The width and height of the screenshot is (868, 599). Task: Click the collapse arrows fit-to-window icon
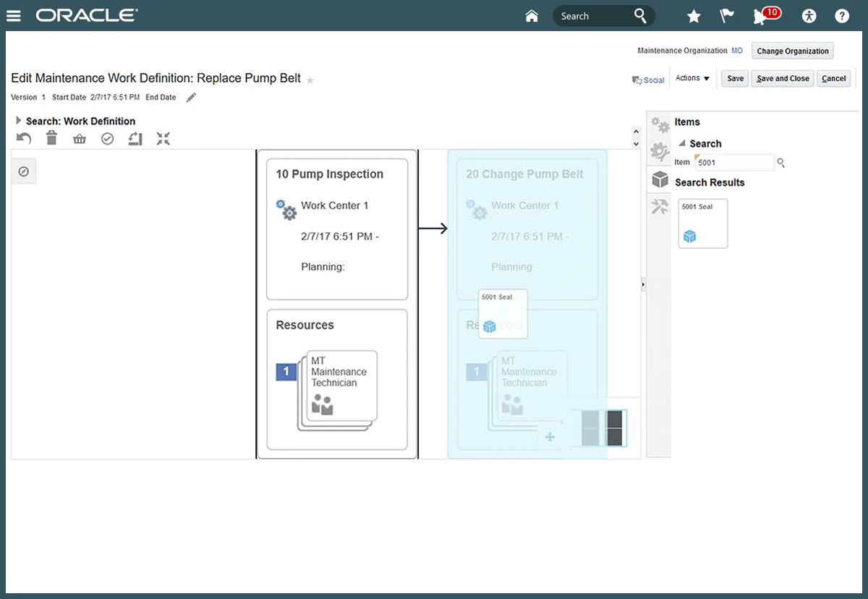163,138
